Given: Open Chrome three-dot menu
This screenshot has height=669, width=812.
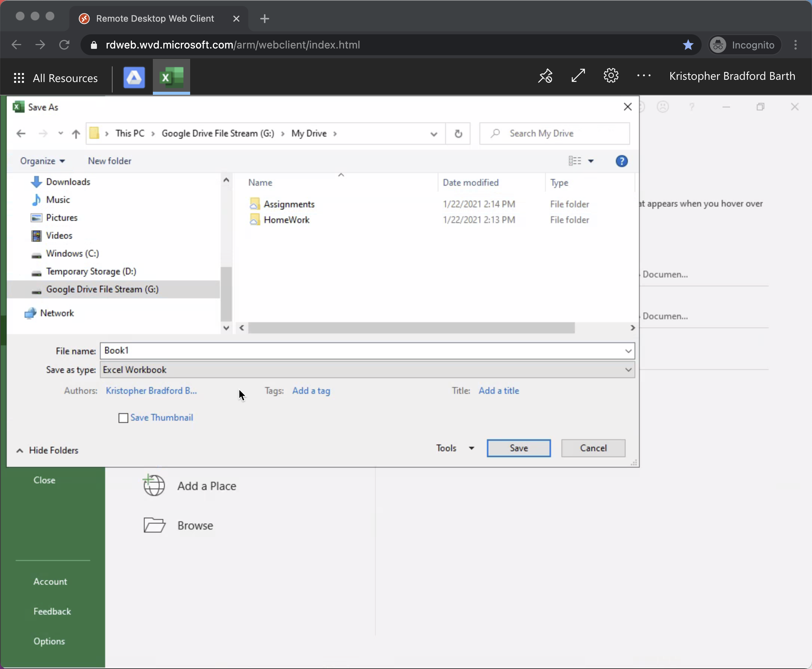Looking at the screenshot, I should [x=796, y=45].
